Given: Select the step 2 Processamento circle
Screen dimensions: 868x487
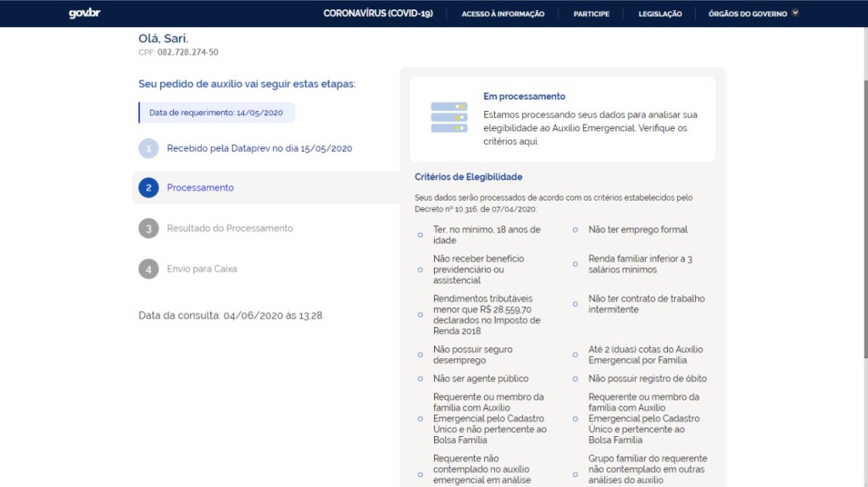Looking at the screenshot, I should point(148,188).
